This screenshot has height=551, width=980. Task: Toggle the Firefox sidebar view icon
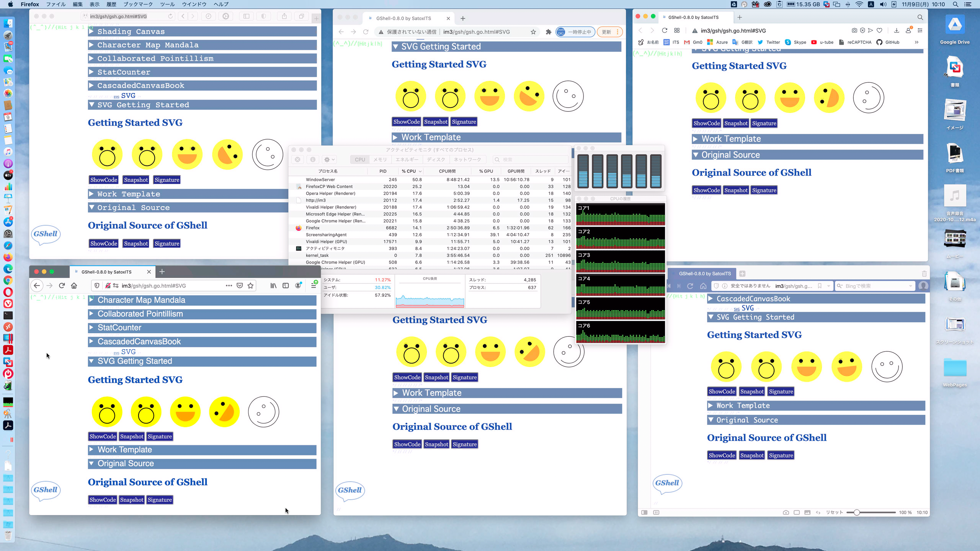point(286,285)
